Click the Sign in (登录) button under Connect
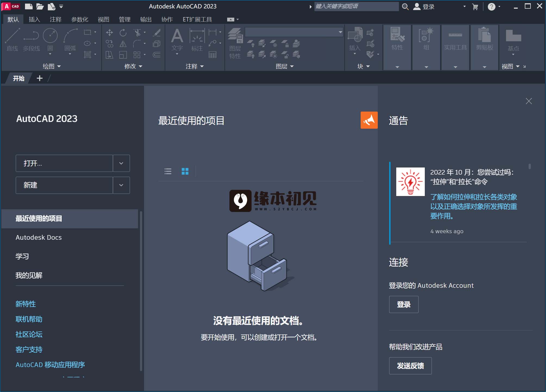Viewport: 546px width, 392px height. pyautogui.click(x=404, y=304)
